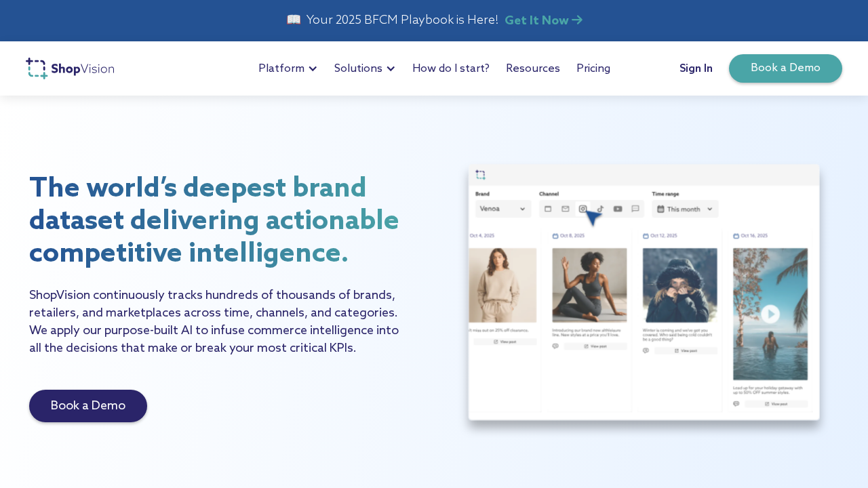
Task: Open the Resources menu item
Action: coord(533,67)
